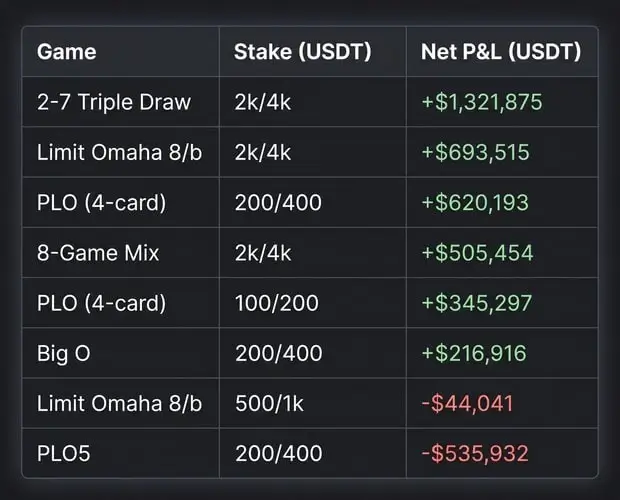Screen dimensions: 620x500
Task: Click the +$620,193 profit value
Action: click(475, 203)
